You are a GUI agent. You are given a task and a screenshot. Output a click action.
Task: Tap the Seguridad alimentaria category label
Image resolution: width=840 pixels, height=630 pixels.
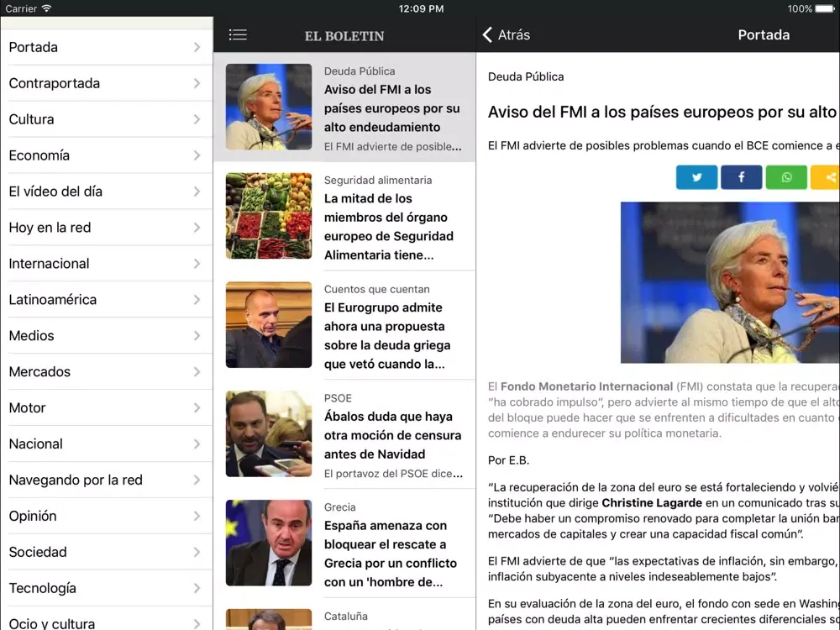(x=378, y=180)
